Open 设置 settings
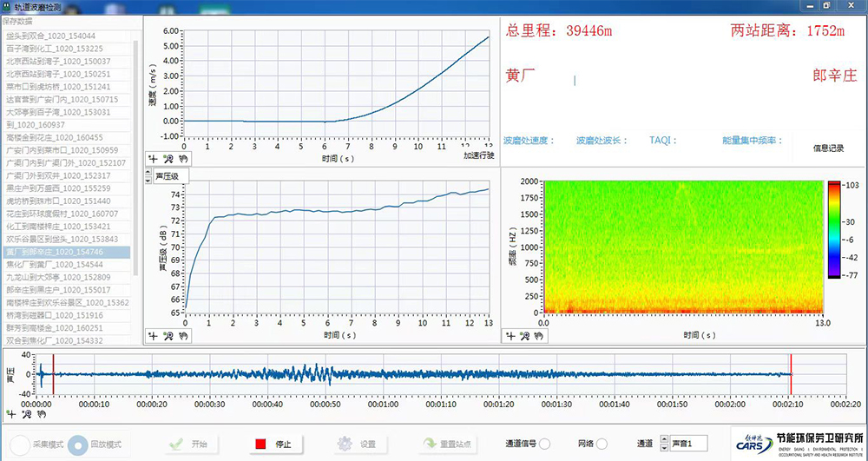The width and height of the screenshot is (868, 461). coord(360,445)
